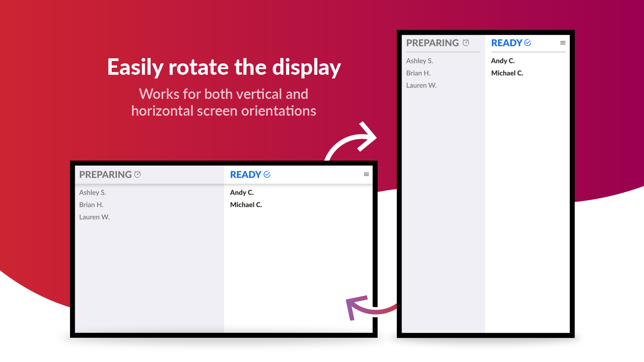This screenshot has height=362, width=644.
Task: Click Andy C. on horizontal display
Action: pos(242,192)
